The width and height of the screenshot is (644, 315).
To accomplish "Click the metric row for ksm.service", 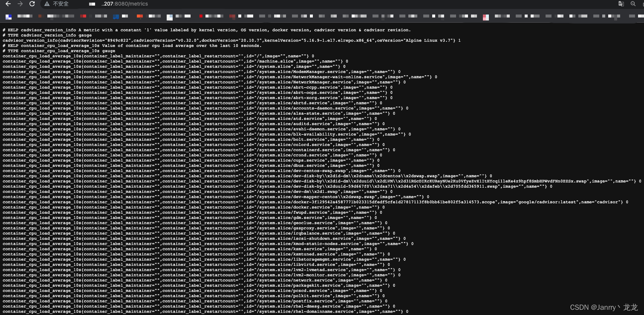I will click(x=190, y=249).
